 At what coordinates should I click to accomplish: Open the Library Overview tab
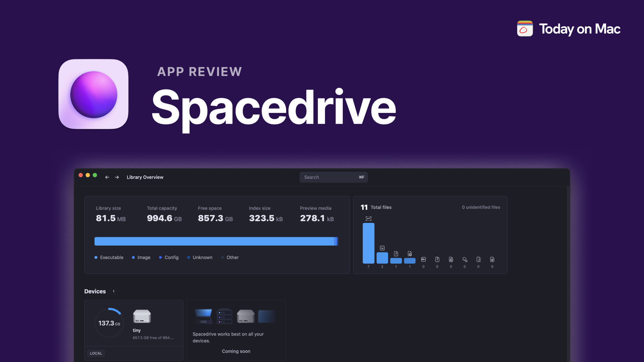point(145,177)
